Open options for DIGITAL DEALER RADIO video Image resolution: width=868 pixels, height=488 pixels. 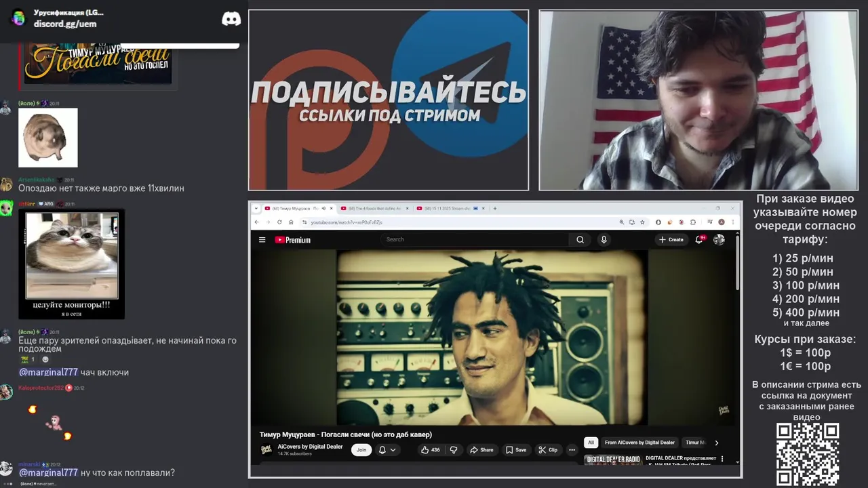coord(722,460)
